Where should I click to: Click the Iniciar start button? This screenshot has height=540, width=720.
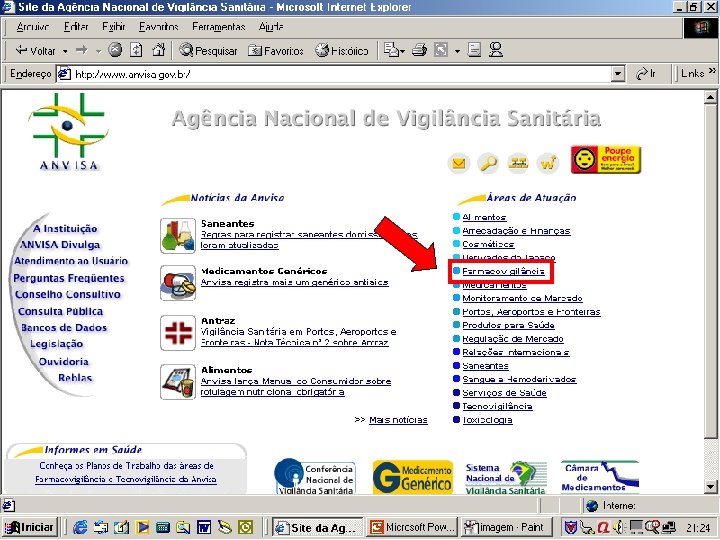[29, 527]
